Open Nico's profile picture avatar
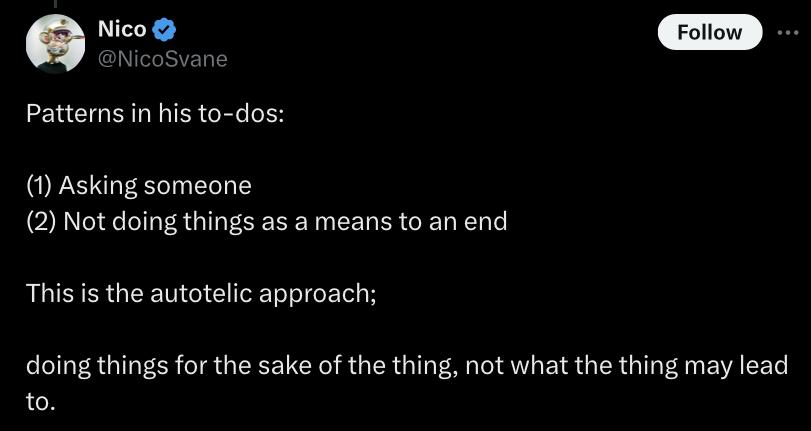This screenshot has width=811, height=431. click(x=55, y=43)
